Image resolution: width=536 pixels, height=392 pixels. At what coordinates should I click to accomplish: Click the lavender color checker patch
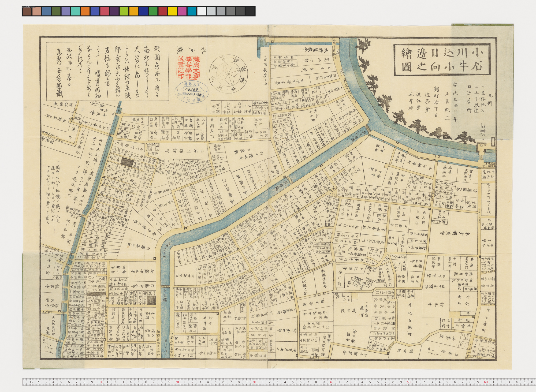pos(66,11)
